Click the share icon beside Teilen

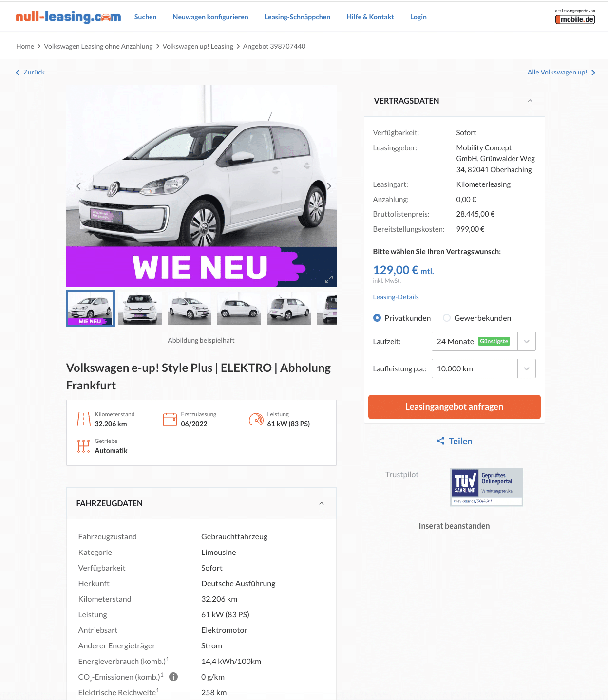click(x=440, y=441)
